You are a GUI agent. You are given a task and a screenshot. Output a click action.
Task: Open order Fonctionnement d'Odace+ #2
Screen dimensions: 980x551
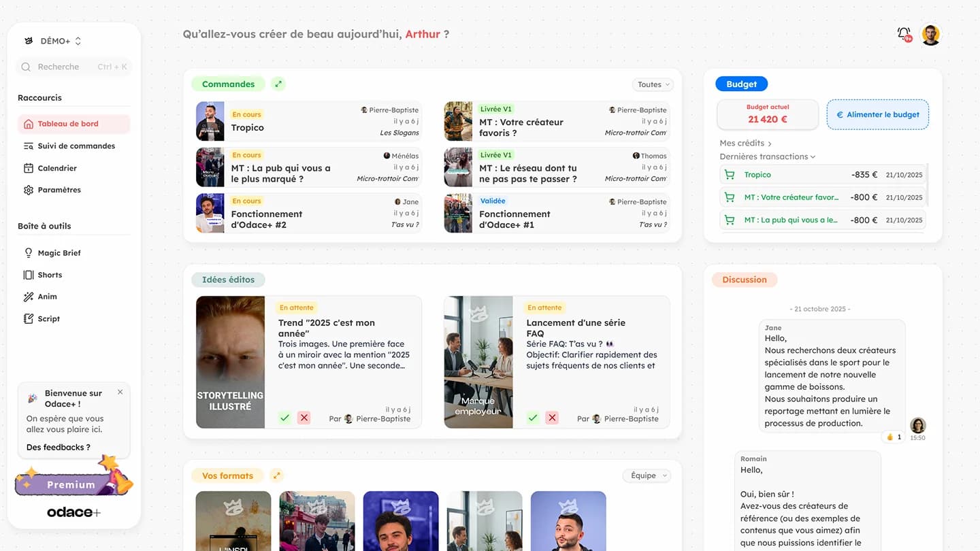click(x=308, y=213)
